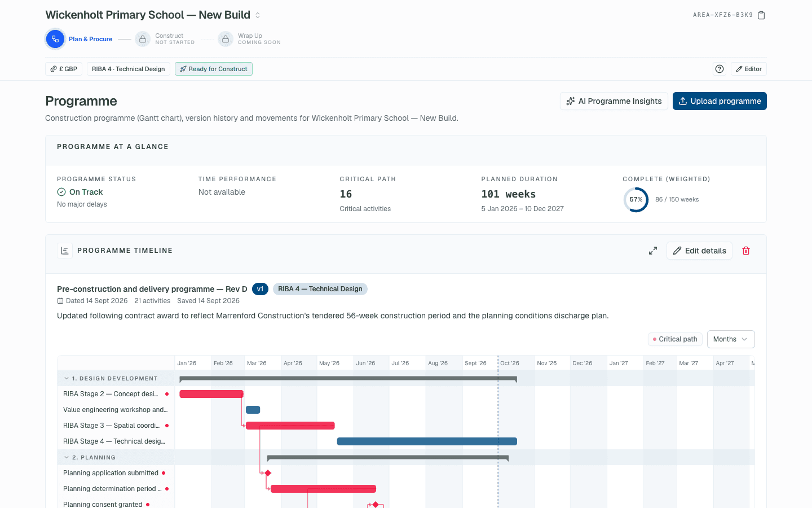
Task: Collapse the 2. Planning group
Action: [67, 457]
